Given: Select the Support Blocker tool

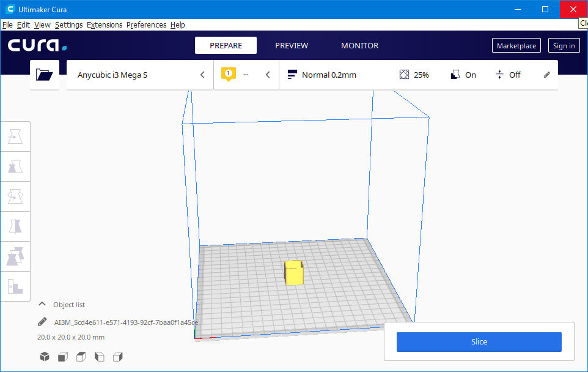Looking at the screenshot, I should pos(15,286).
